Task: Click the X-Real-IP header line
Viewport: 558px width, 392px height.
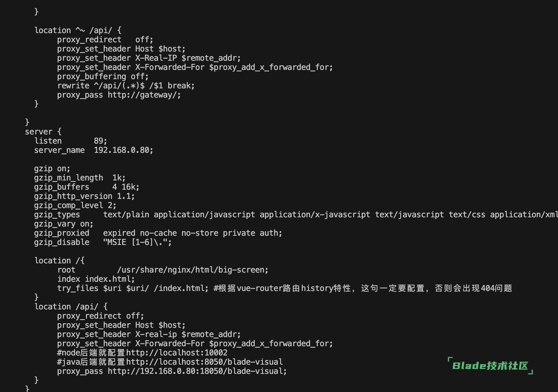Action: click(x=149, y=58)
